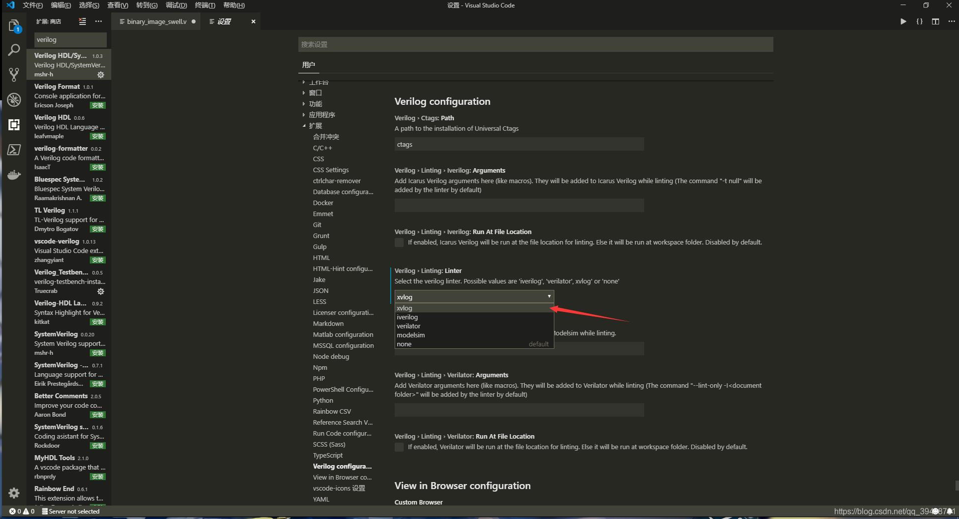This screenshot has height=519, width=959.
Task: Click the extensions list filter icon
Action: [x=83, y=21]
